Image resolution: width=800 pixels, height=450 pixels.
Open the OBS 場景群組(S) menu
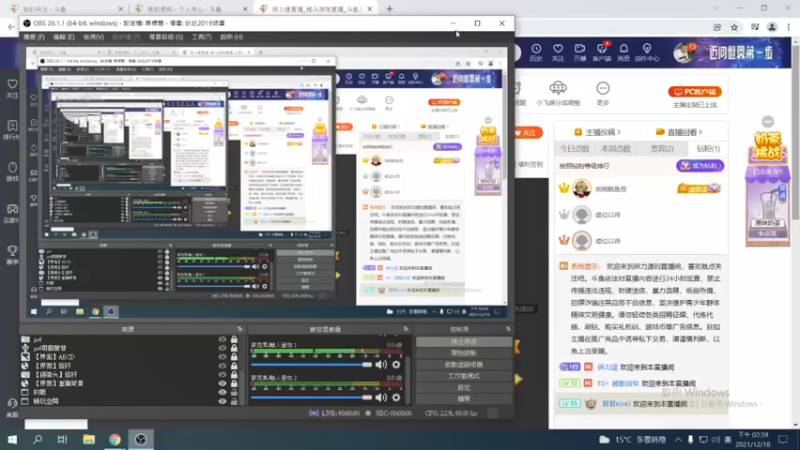click(x=166, y=37)
